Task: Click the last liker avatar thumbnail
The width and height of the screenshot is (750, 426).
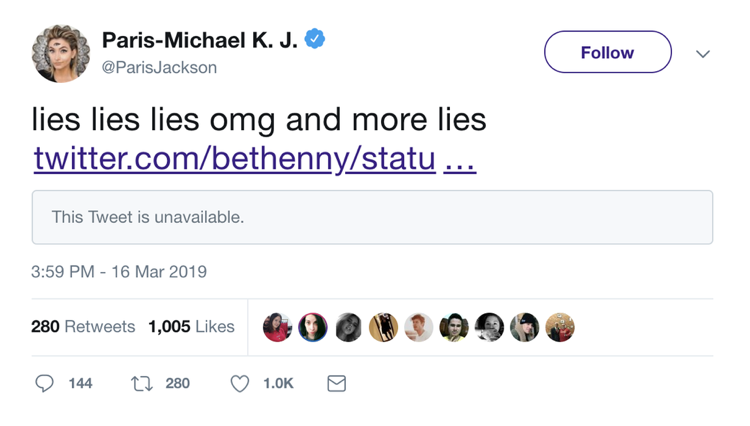Action: pyautogui.click(x=560, y=327)
